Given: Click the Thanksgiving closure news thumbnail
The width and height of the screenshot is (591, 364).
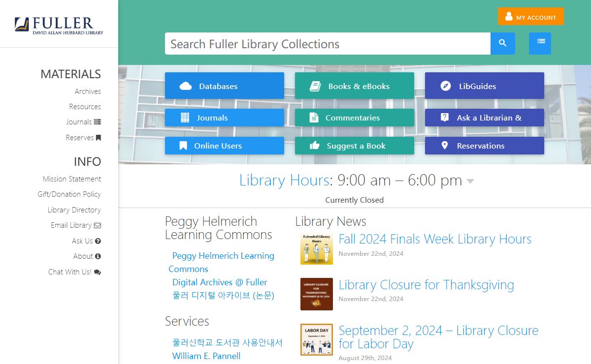Looking at the screenshot, I should (x=317, y=294).
